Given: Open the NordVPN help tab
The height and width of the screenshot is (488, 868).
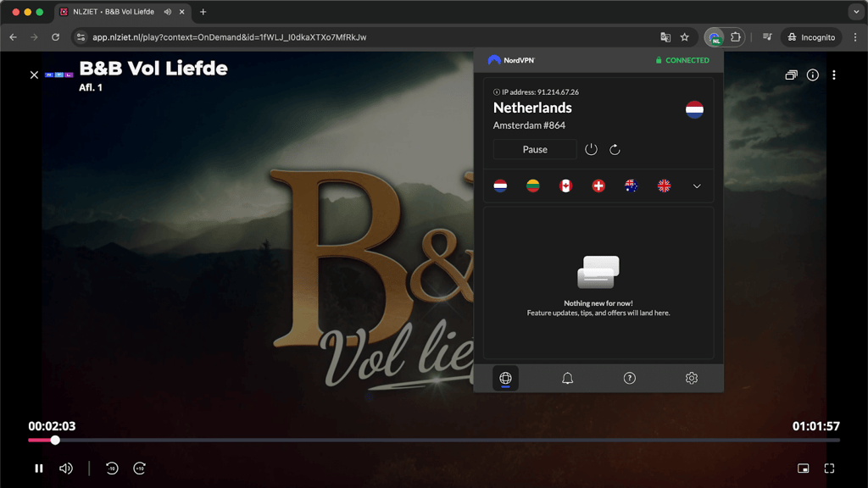Looking at the screenshot, I should click(x=630, y=378).
